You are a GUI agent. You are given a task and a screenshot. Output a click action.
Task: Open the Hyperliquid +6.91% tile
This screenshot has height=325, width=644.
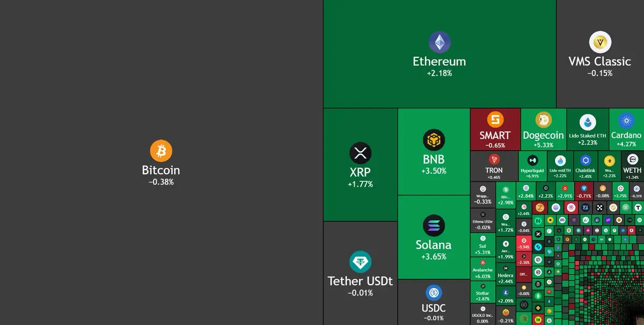point(532,166)
